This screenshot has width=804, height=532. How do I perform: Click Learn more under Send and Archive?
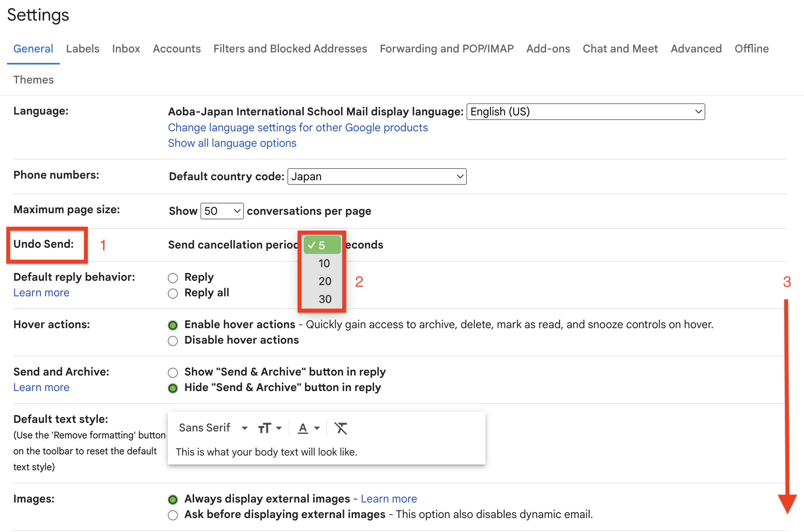[x=41, y=387]
